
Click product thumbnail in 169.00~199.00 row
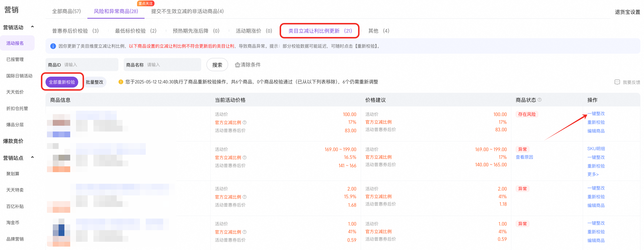point(59,158)
